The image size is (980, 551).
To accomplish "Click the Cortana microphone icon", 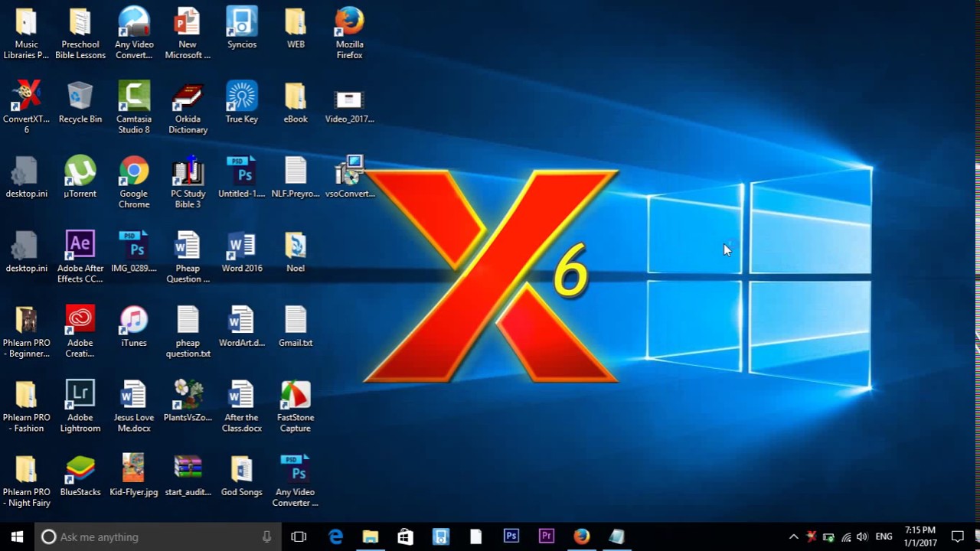I will coord(266,536).
